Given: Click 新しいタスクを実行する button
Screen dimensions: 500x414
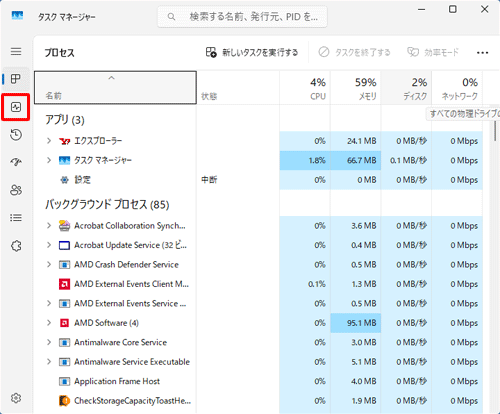Looking at the screenshot, I should (252, 52).
